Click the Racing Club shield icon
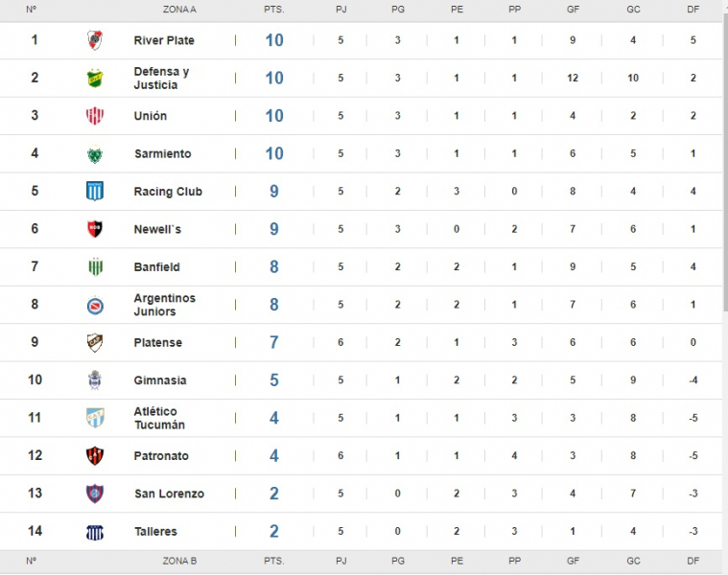This screenshot has width=728, height=575. (95, 191)
